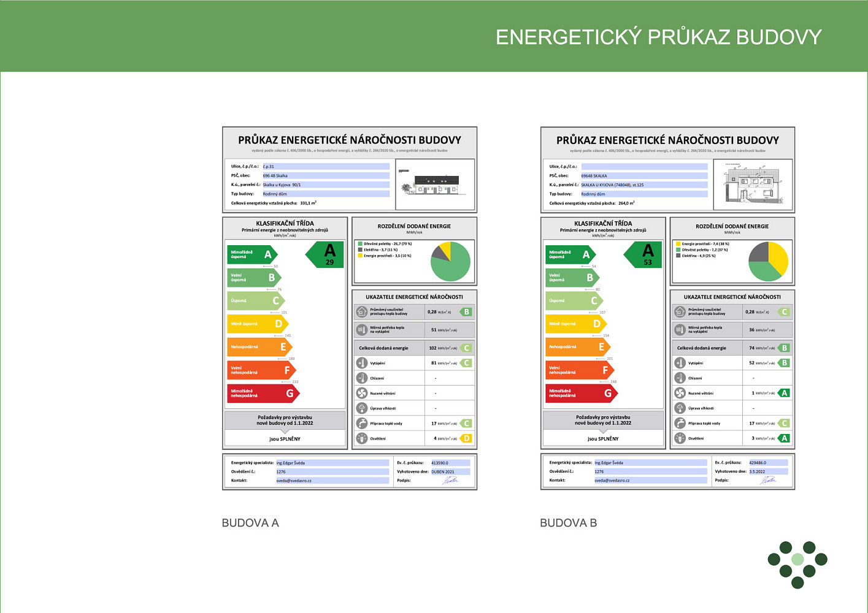Click the A 29 classification badge in Budova A
Screen dimensions: 868x613
[325, 254]
